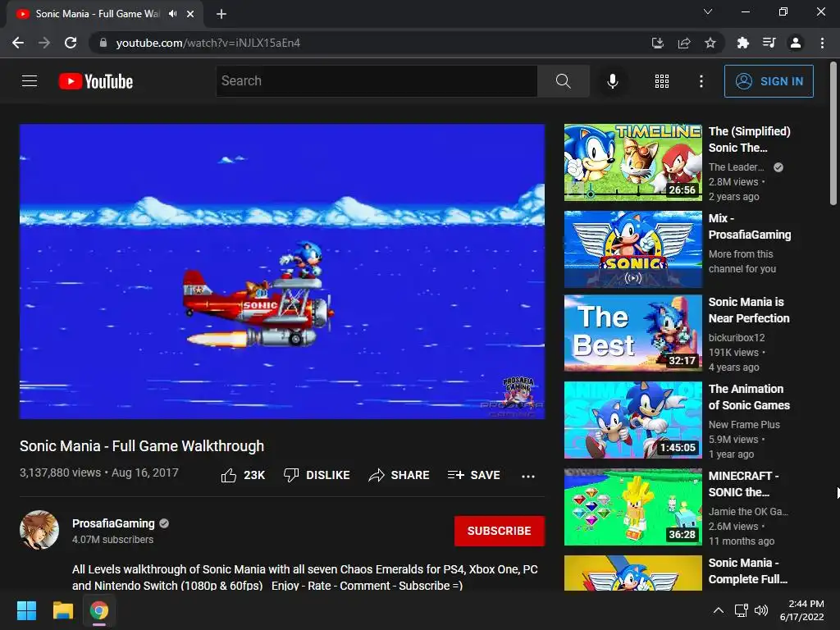This screenshot has height=630, width=840.
Task: Go back using browser back arrow
Action: tap(18, 43)
